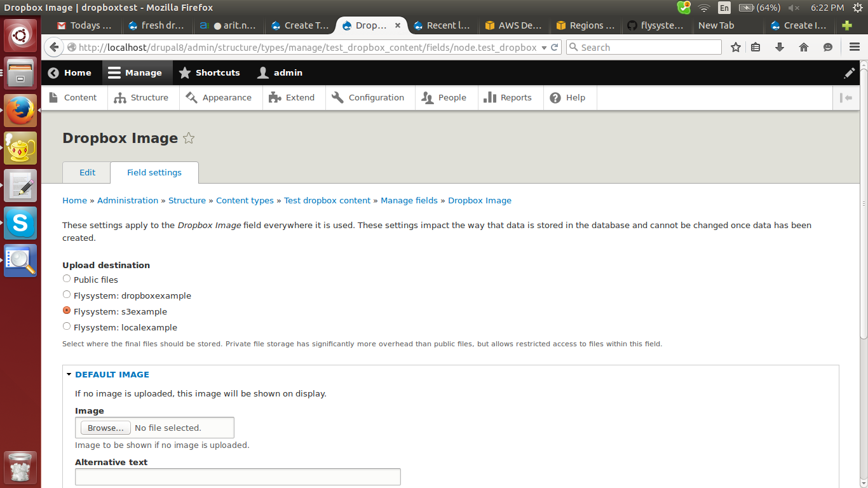Follow the Manage fields breadcrumb link
Screen dimensions: 868x488
(x=409, y=200)
